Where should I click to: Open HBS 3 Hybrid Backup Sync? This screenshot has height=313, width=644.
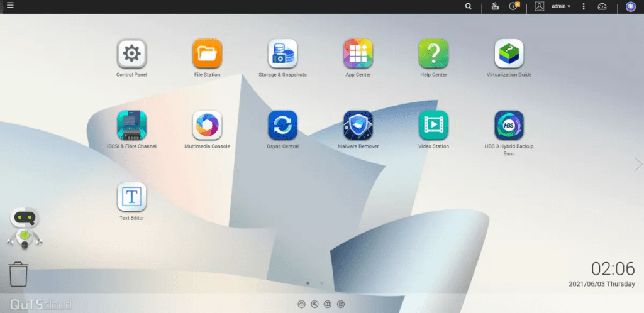509,125
